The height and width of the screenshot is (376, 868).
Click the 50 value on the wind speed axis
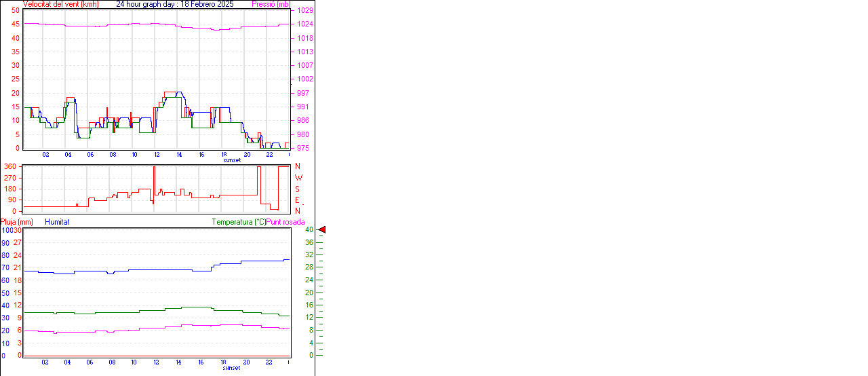[15, 11]
